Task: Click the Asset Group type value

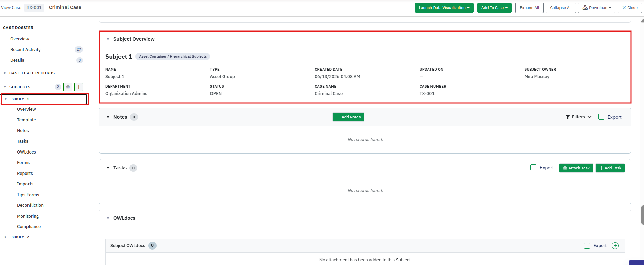Action: pyautogui.click(x=222, y=77)
